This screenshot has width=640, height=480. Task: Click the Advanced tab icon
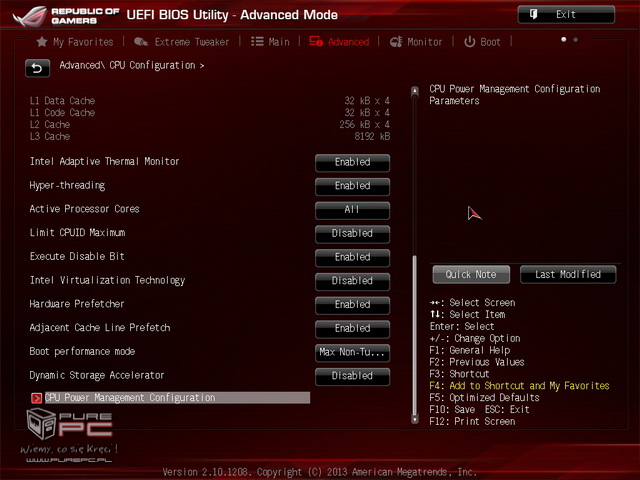pos(316,41)
